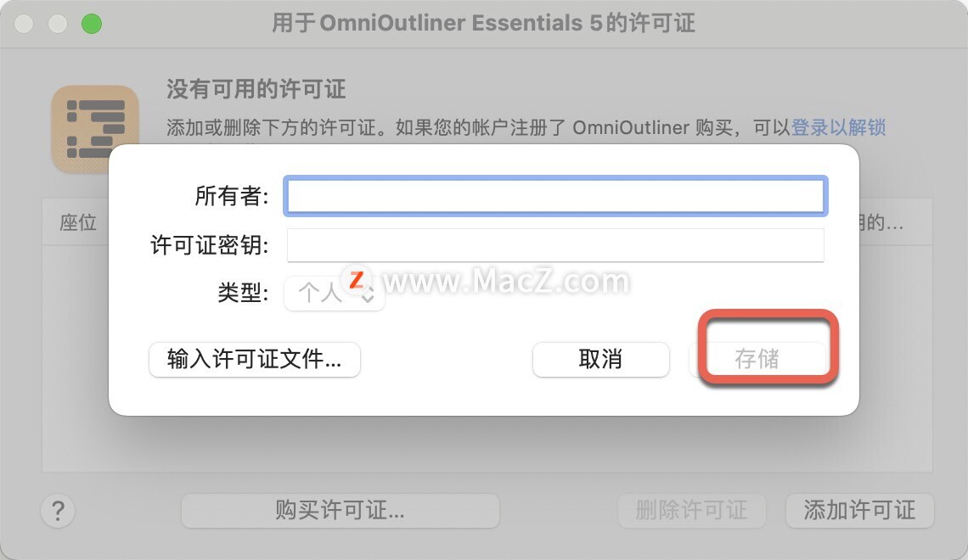Image resolution: width=968 pixels, height=560 pixels.
Task: Open help with the question mark button
Action: point(58,511)
